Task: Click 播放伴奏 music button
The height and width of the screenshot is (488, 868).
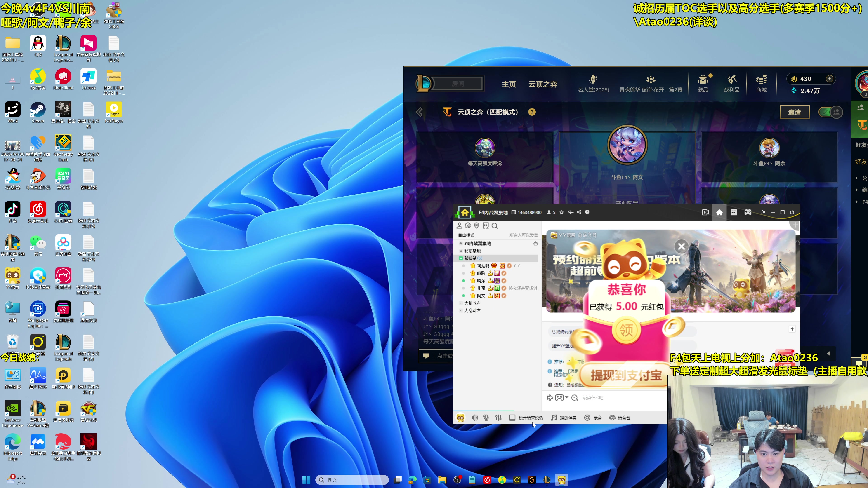Action: (x=563, y=418)
